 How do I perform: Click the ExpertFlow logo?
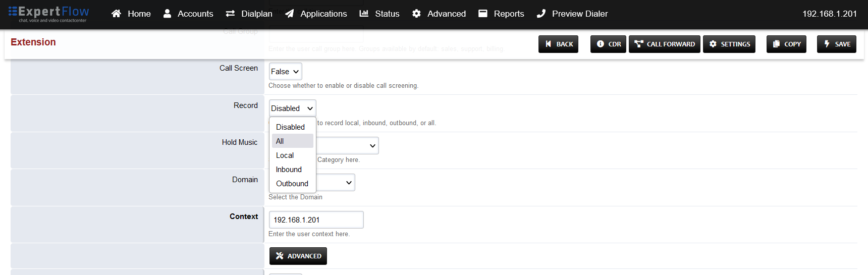pyautogui.click(x=48, y=14)
